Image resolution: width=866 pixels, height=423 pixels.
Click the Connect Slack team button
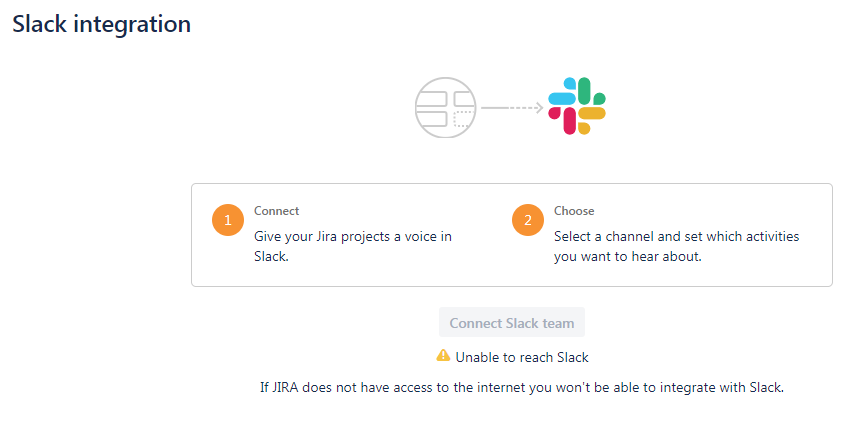pos(512,322)
